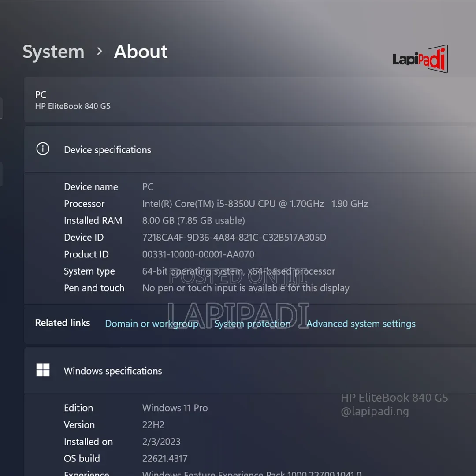Image resolution: width=476 pixels, height=476 pixels.
Task: Click the About page title
Action: pyautogui.click(x=141, y=51)
